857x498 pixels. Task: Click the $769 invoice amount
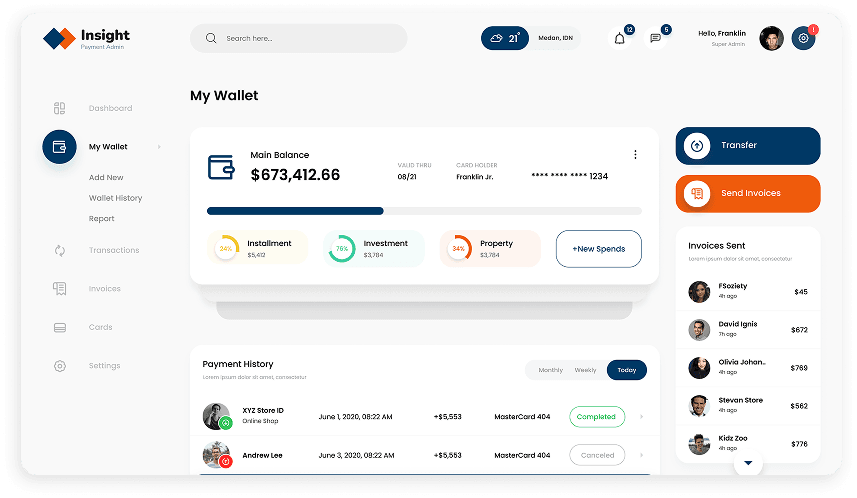pos(799,368)
